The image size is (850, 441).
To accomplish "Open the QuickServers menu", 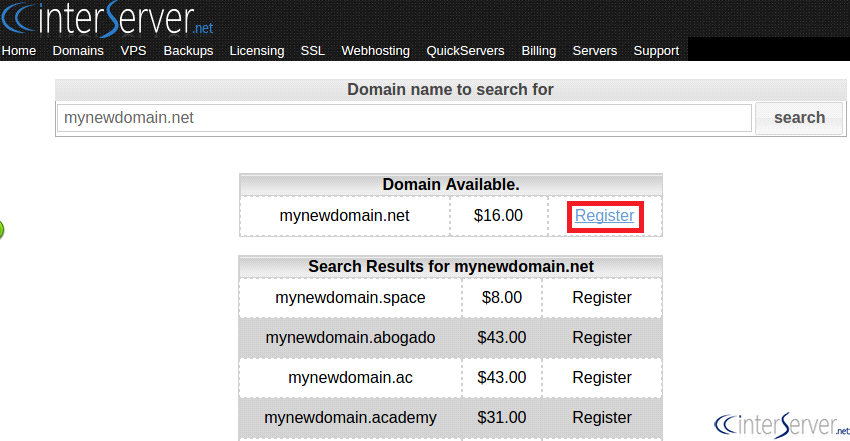I will [x=465, y=50].
